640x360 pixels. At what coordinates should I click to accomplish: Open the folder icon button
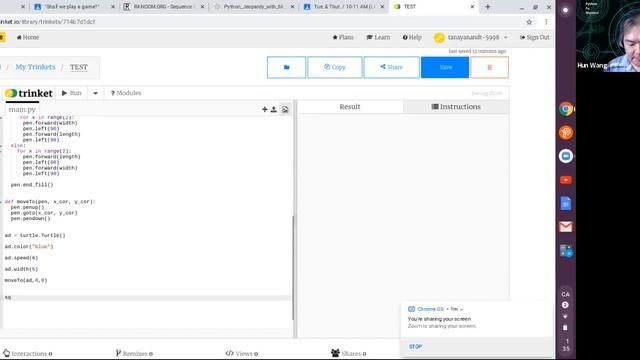point(286,67)
